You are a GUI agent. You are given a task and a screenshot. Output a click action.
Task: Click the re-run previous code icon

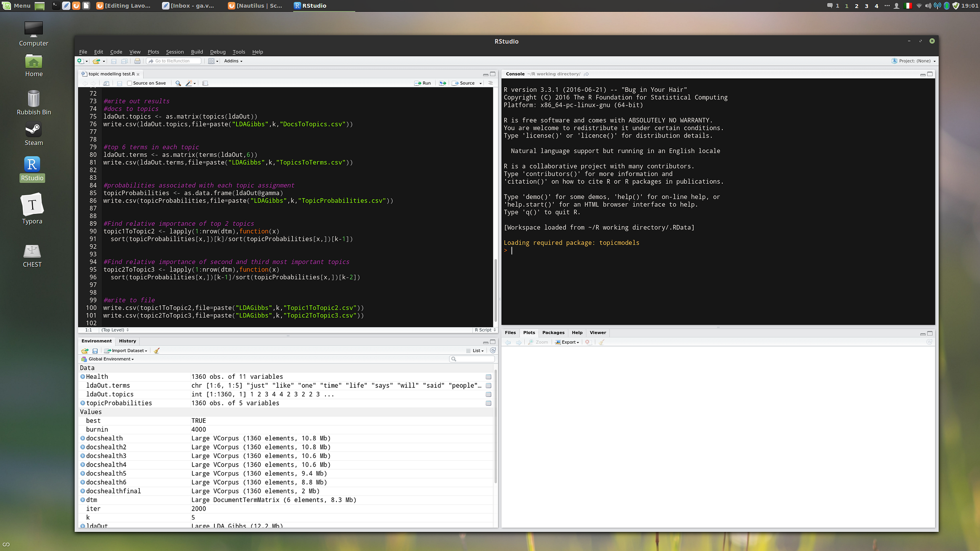pyautogui.click(x=442, y=83)
